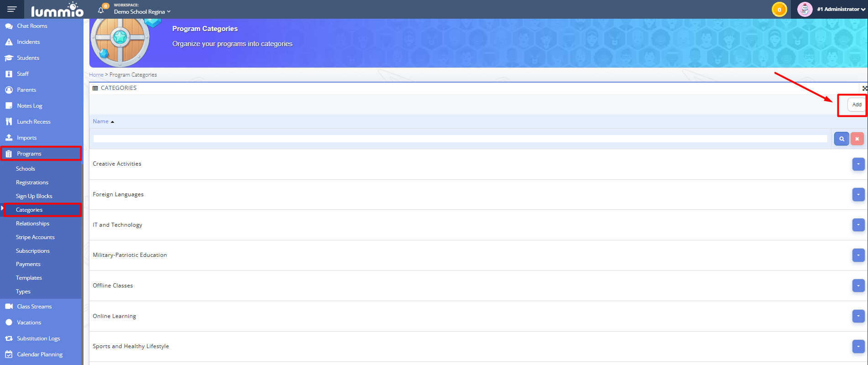Expand the #1 Administrator user menu

coord(841,9)
